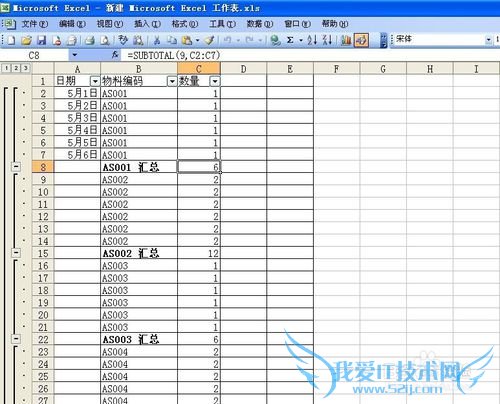The width and height of the screenshot is (500, 404).
Task: Expand the Redo history dropdown arrow
Action: point(260,40)
